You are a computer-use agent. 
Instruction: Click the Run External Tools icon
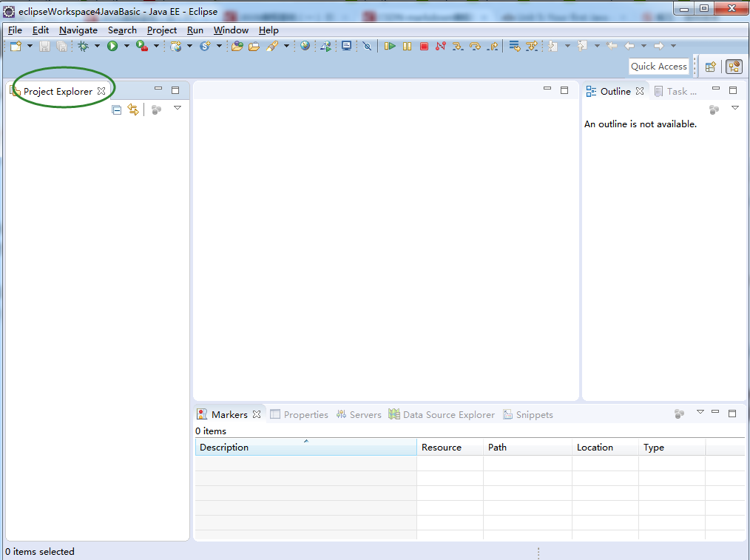[x=142, y=46]
